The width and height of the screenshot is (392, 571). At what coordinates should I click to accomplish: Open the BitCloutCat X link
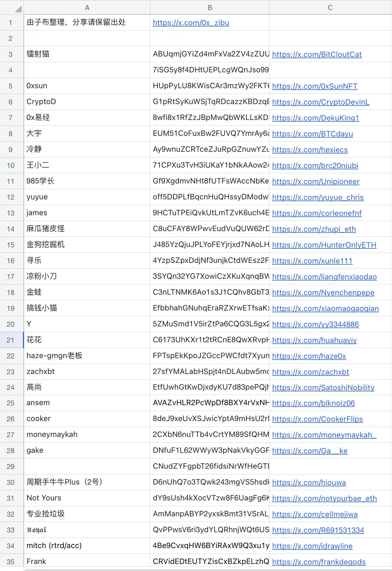pos(316,55)
